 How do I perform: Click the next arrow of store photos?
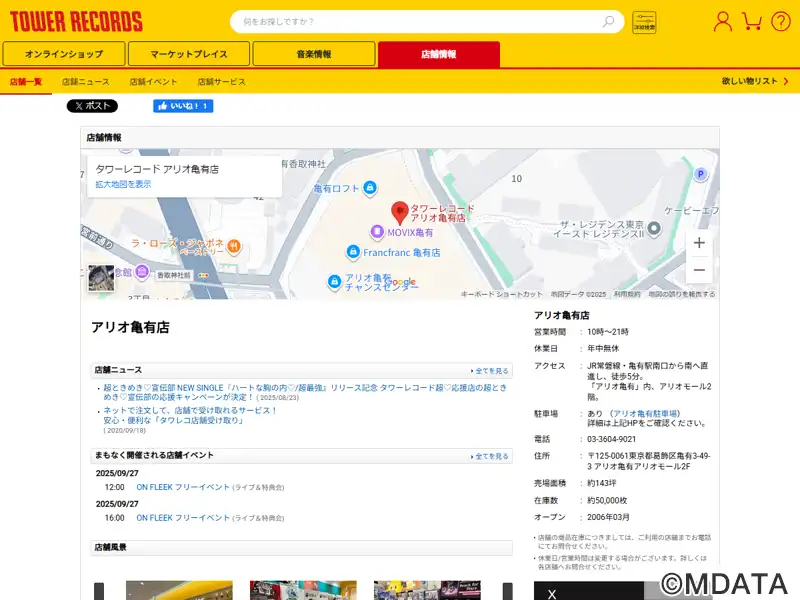tap(508, 591)
